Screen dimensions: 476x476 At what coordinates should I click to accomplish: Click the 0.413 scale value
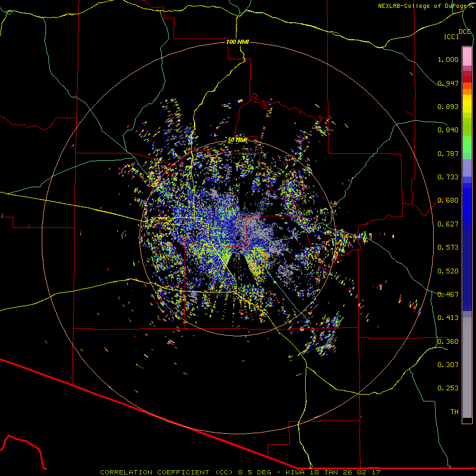[448, 318]
